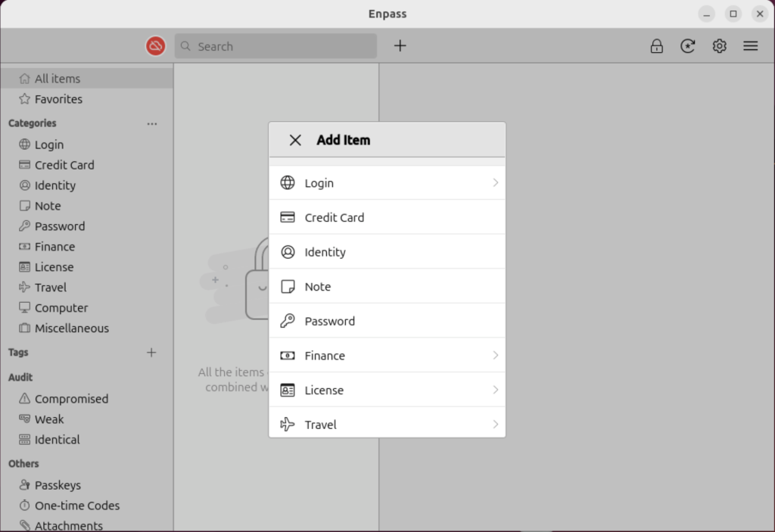Click the One-time Codes icon in sidebar
This screenshot has height=532, width=775.
23,506
